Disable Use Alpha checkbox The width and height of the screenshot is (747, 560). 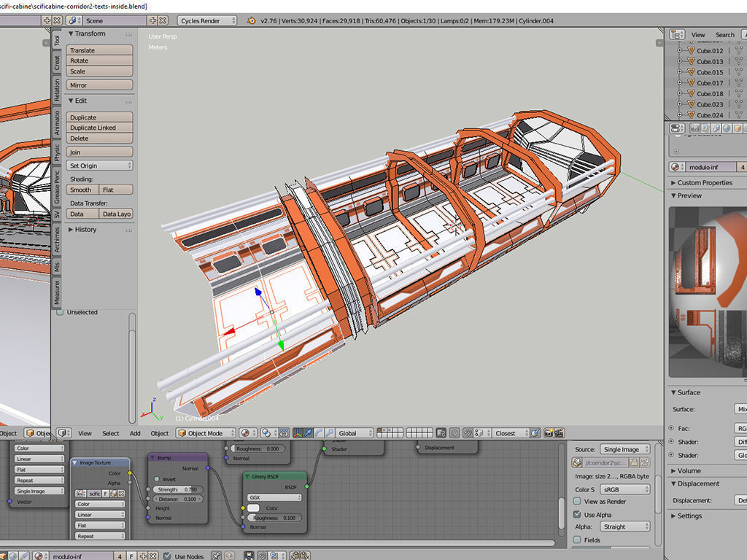[x=577, y=514]
